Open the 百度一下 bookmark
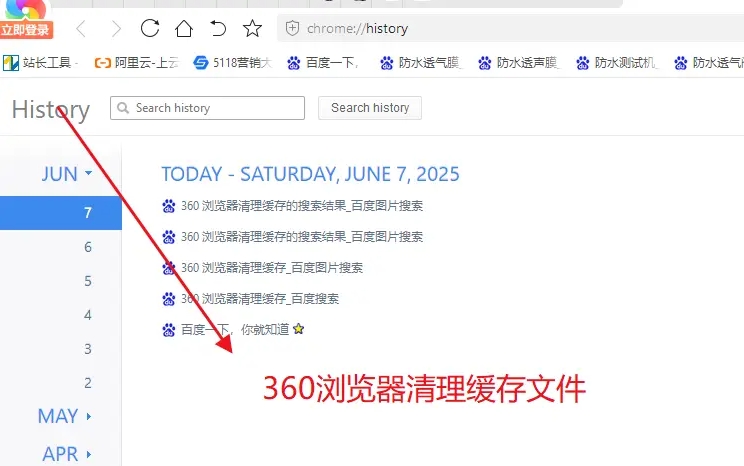744x466 pixels. pos(323,63)
